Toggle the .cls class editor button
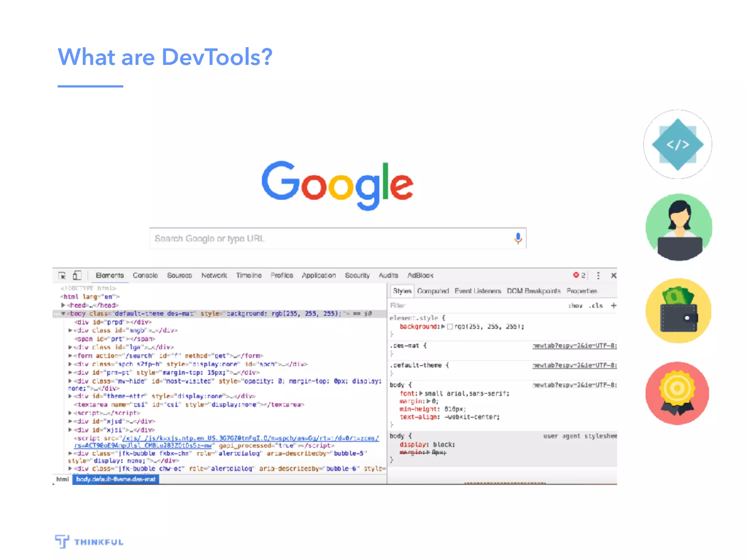Screen dimensions: 747x560 click(596, 306)
